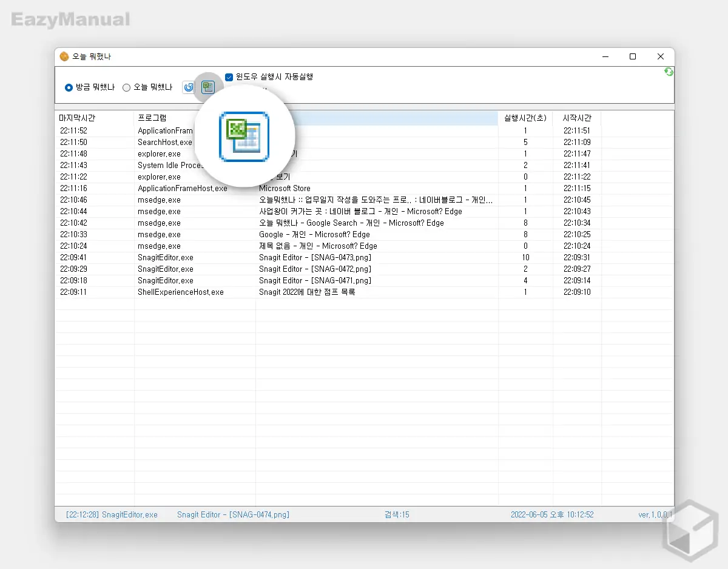This screenshot has width=728, height=569.
Task: Select the 방금 뭐했나 radio button
Action: pyautogui.click(x=69, y=87)
